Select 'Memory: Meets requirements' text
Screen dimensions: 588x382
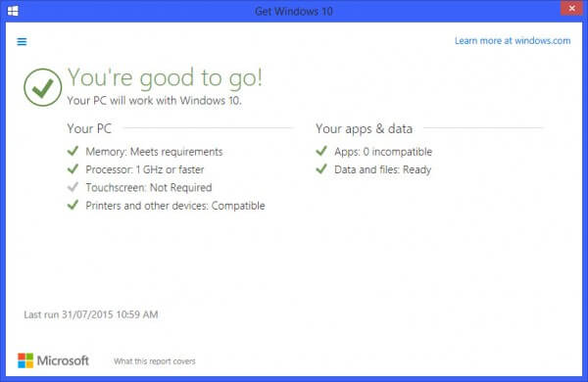(x=154, y=152)
